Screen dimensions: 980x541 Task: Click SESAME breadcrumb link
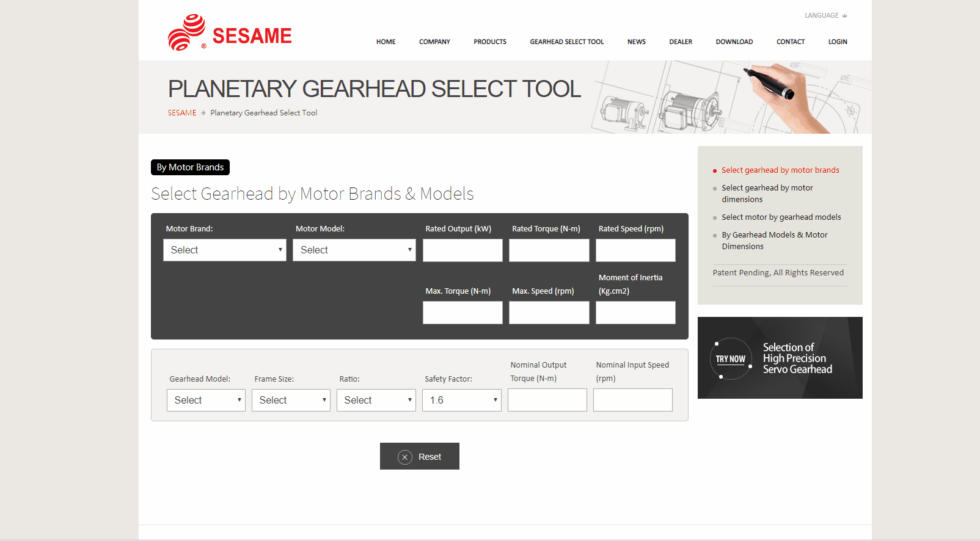click(182, 113)
